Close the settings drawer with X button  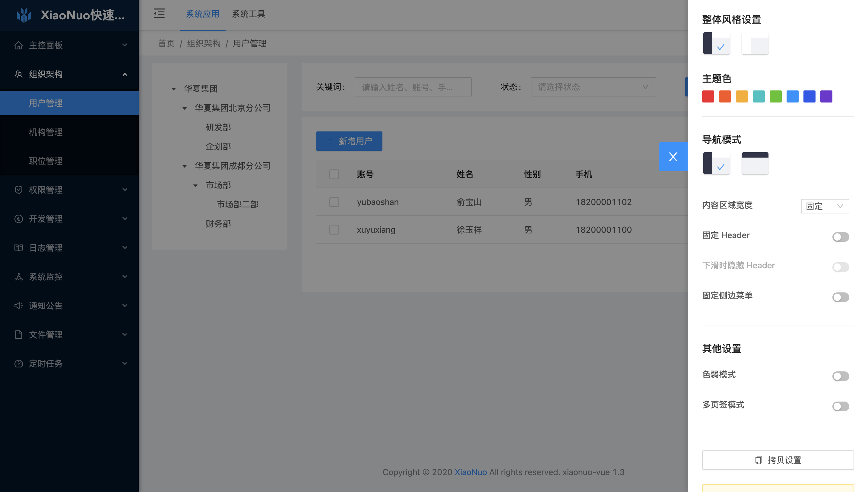(x=673, y=157)
